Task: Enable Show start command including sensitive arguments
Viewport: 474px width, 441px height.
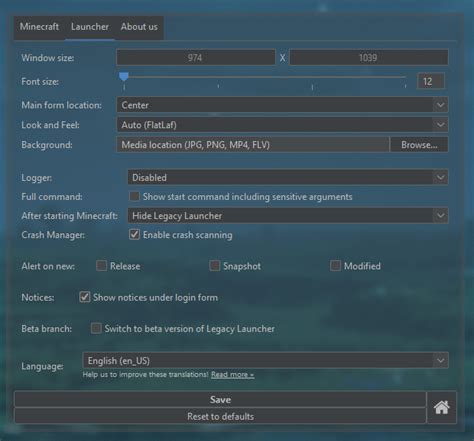Action: pos(134,196)
